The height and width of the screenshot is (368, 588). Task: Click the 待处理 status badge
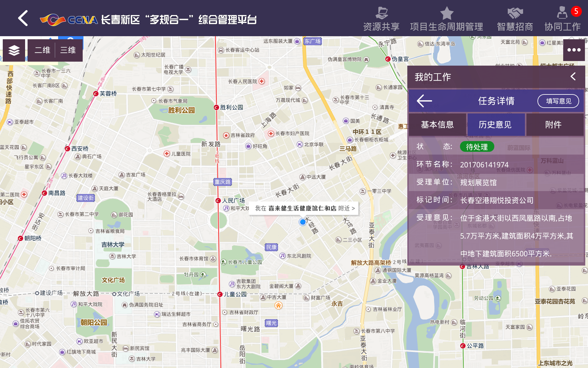477,147
